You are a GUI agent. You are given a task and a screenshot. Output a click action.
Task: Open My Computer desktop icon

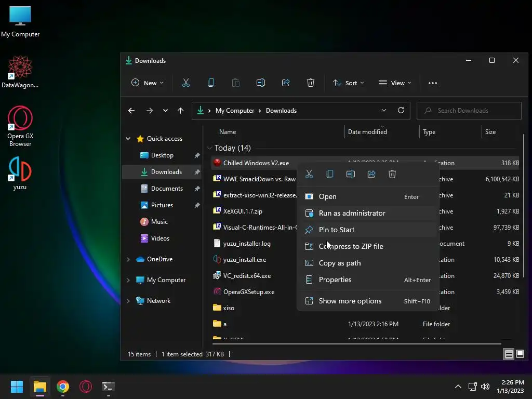click(20, 21)
